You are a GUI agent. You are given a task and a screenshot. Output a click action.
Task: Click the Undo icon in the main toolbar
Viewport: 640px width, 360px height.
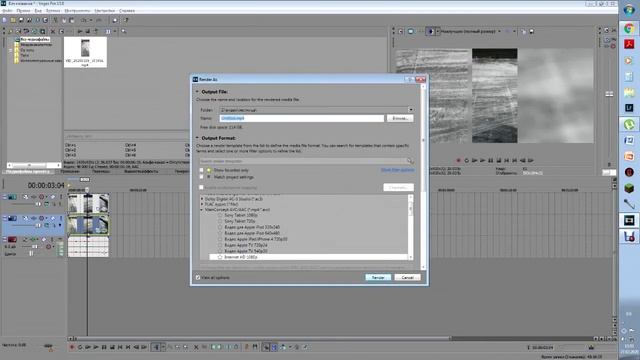pos(84,20)
